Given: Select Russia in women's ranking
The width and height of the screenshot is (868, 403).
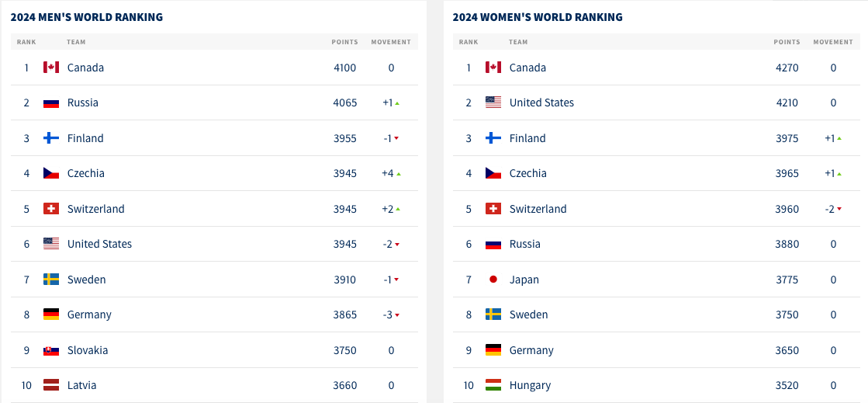Looking at the screenshot, I should pyautogui.click(x=524, y=244).
